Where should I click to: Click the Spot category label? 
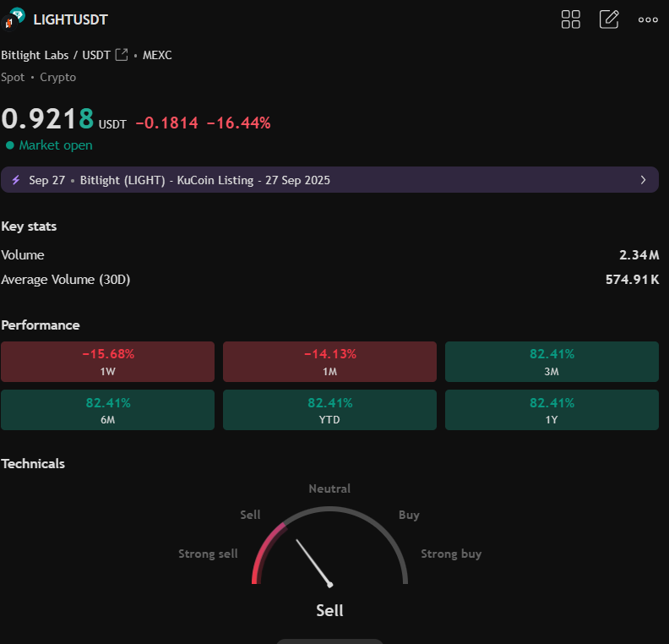tap(13, 77)
